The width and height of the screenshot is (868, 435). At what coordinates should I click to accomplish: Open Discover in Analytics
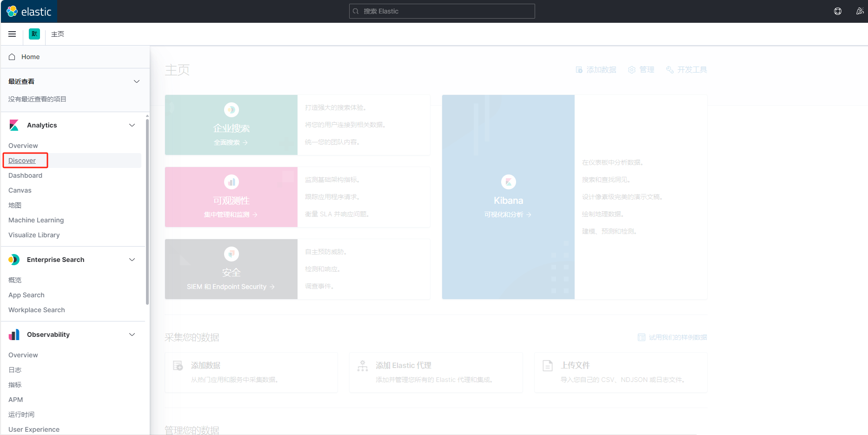click(22, 161)
